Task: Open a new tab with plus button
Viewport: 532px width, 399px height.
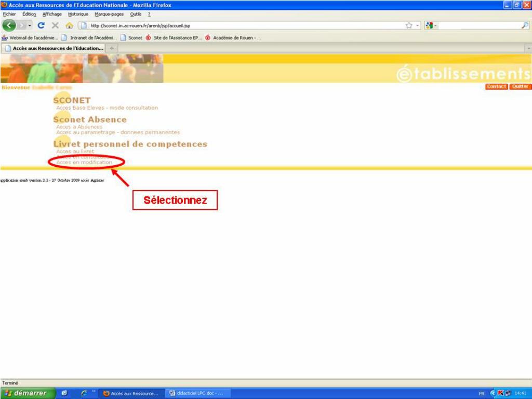Action: coord(112,48)
